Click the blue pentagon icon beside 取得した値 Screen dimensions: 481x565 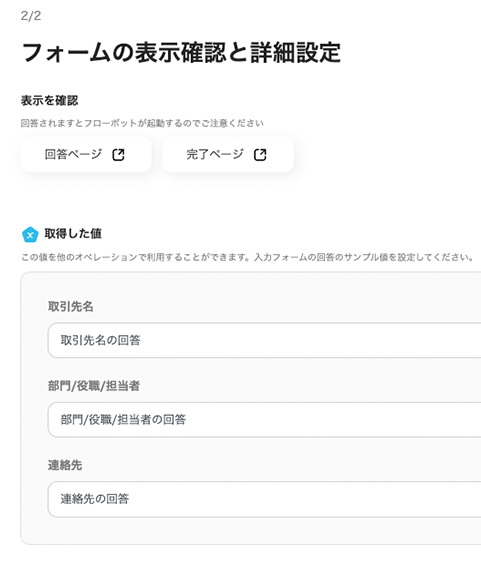pos(30,235)
